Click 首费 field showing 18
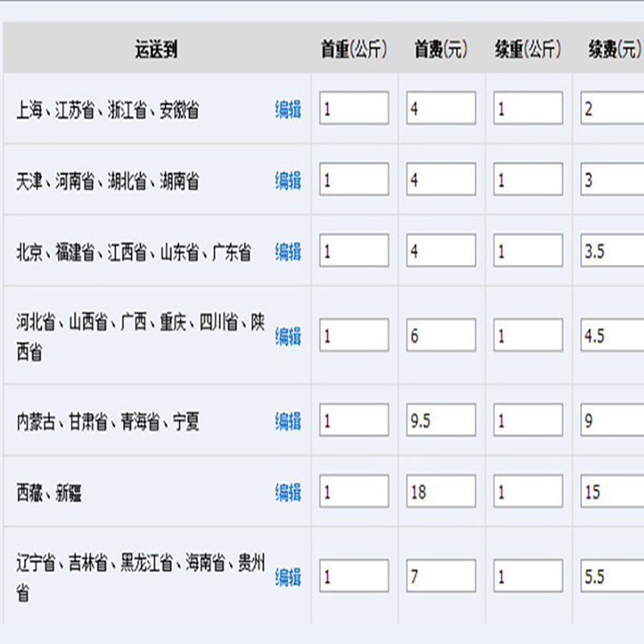The image size is (644, 644). (x=441, y=491)
